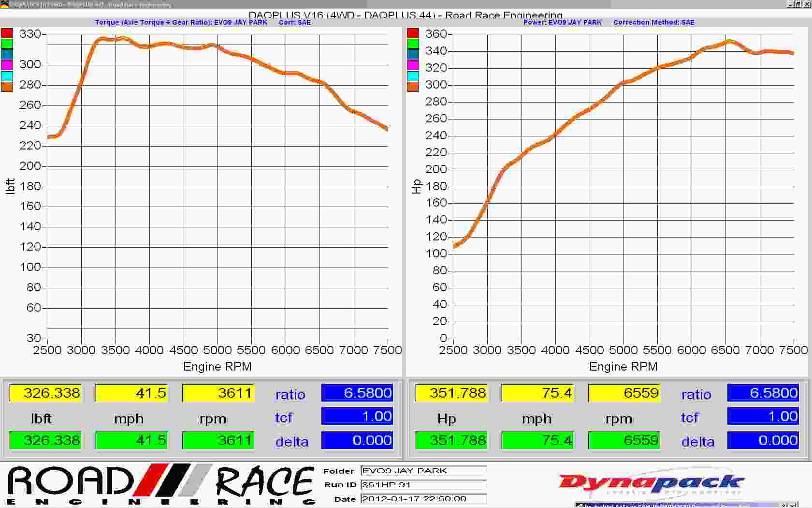Click the delta 0.000 box under torque graph

[x=357, y=440]
